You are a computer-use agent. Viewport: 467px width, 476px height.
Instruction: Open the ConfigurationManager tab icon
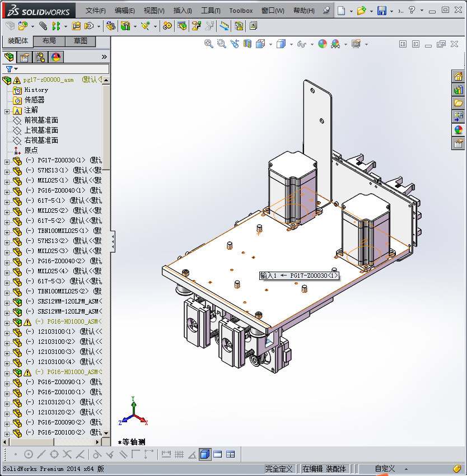coord(40,57)
